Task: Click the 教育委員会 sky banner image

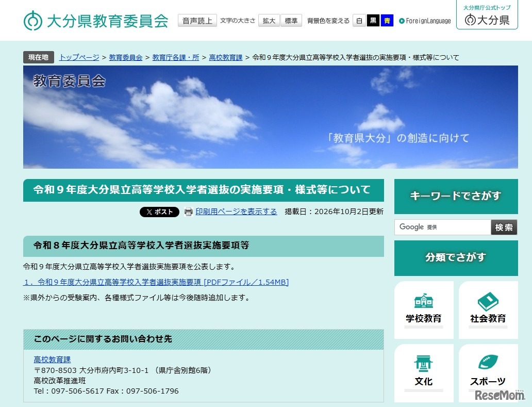Action: [x=271, y=117]
